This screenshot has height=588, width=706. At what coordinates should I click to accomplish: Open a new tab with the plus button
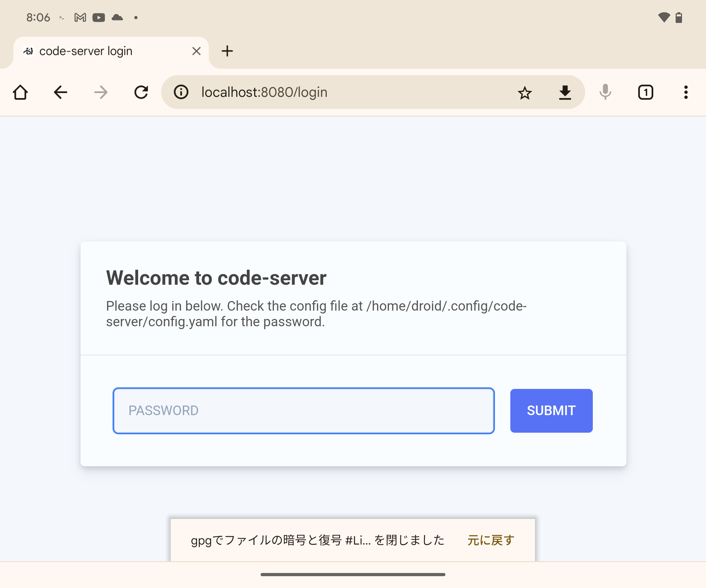(x=228, y=51)
